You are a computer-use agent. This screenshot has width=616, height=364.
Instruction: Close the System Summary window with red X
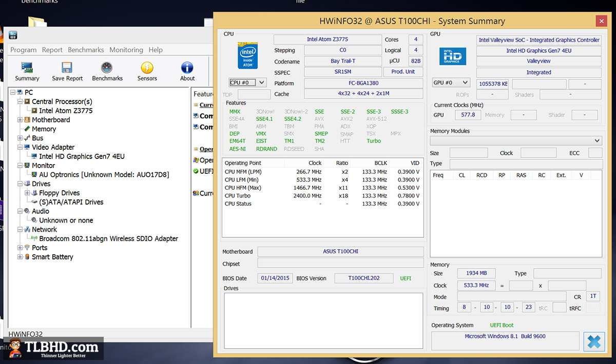[602, 21]
